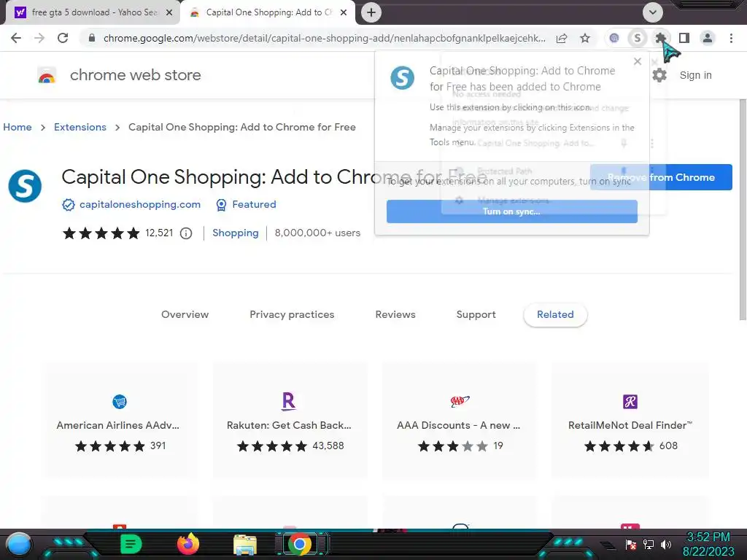Share this page icon in address bar
The height and width of the screenshot is (560, 747).
pyautogui.click(x=562, y=38)
